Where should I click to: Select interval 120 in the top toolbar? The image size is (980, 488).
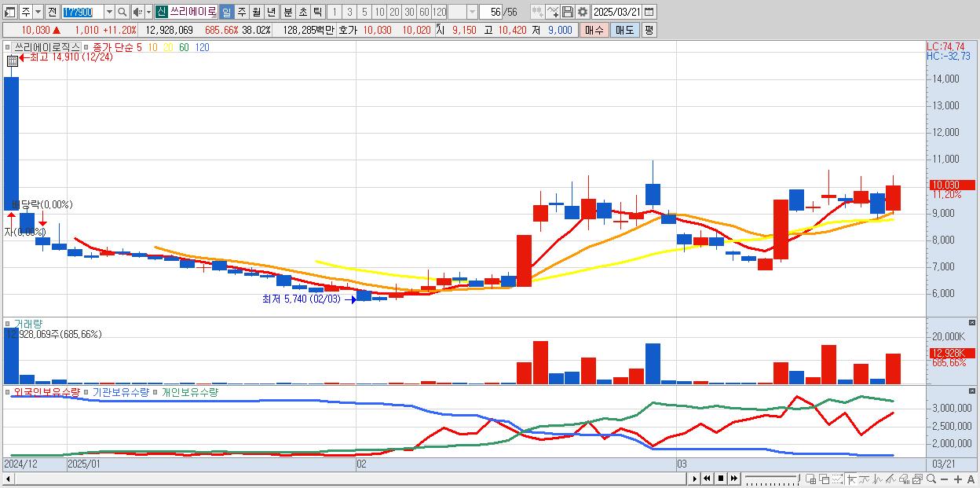(x=439, y=12)
